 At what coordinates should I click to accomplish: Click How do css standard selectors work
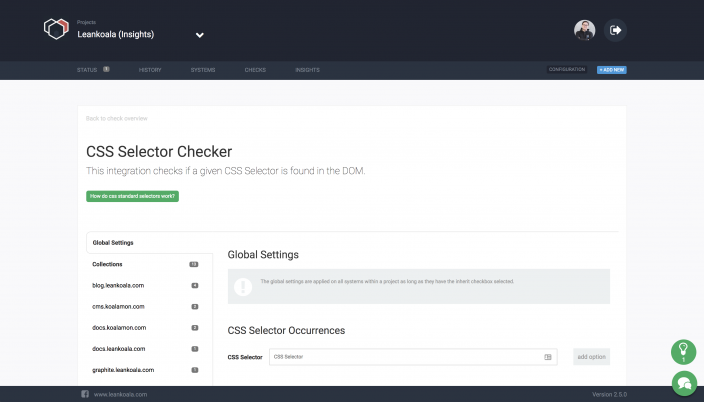pos(132,196)
